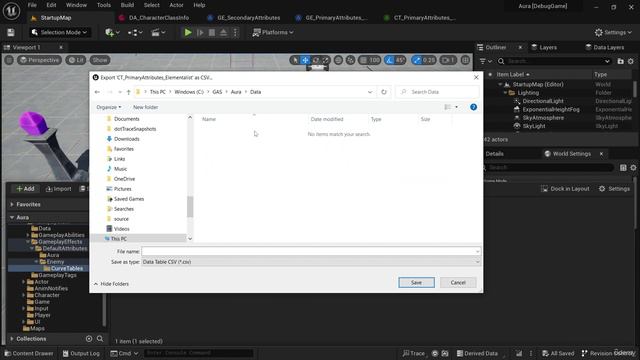This screenshot has width=640, height=360.
Task: Open the viewport Show menu
Action: click(100, 60)
